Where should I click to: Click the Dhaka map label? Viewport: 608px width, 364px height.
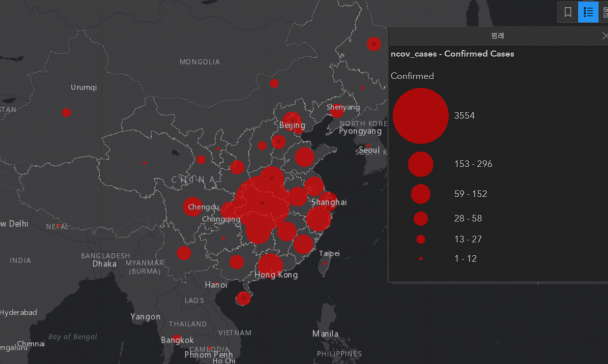[x=104, y=264]
